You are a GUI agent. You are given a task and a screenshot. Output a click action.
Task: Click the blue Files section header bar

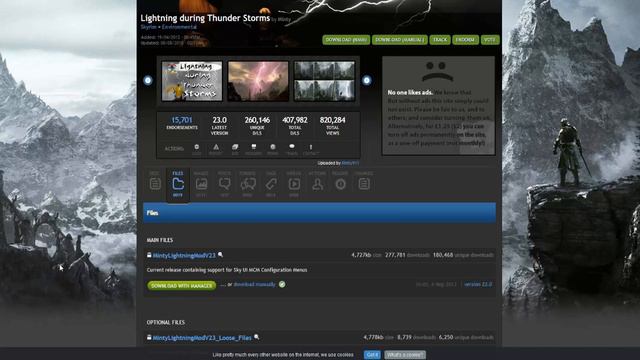[x=320, y=213]
